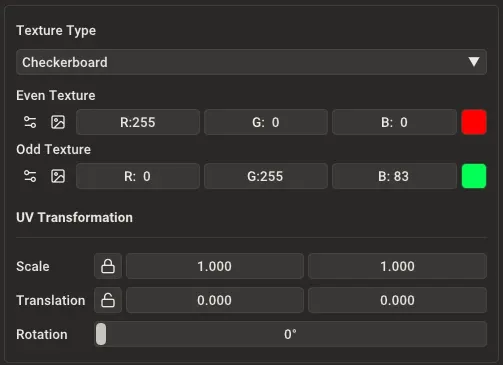Open the red Even Texture color swatch
503x365 pixels.
(x=474, y=122)
